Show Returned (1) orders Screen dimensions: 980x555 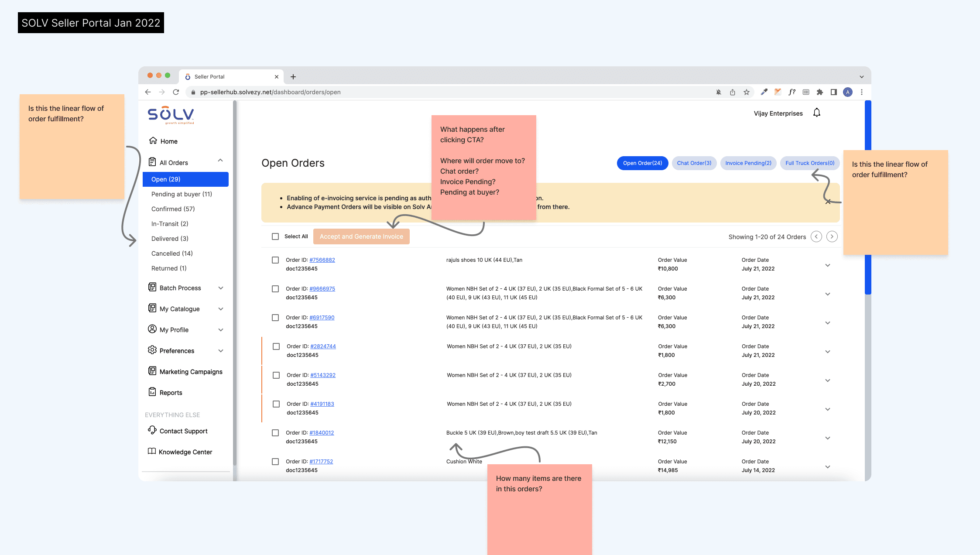click(x=169, y=268)
